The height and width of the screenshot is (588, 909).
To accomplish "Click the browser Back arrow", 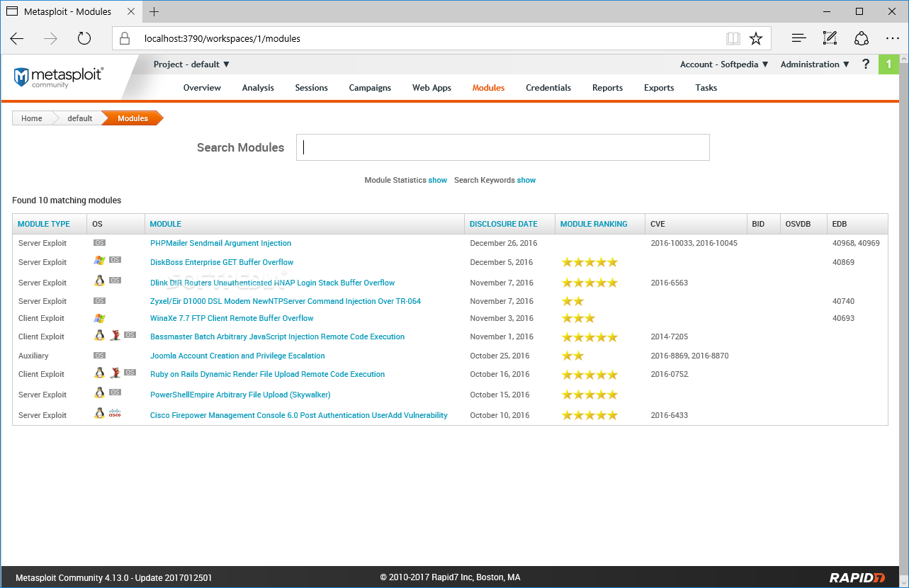I will (x=17, y=38).
